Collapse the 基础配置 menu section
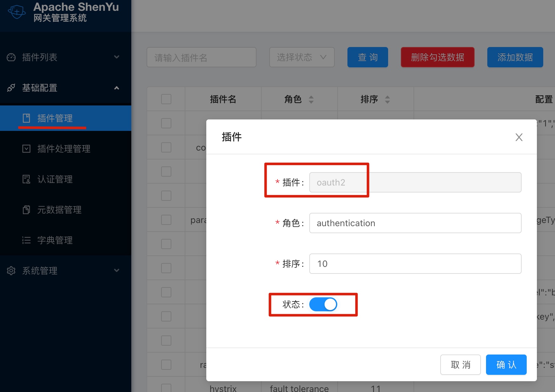 pyautogui.click(x=117, y=88)
